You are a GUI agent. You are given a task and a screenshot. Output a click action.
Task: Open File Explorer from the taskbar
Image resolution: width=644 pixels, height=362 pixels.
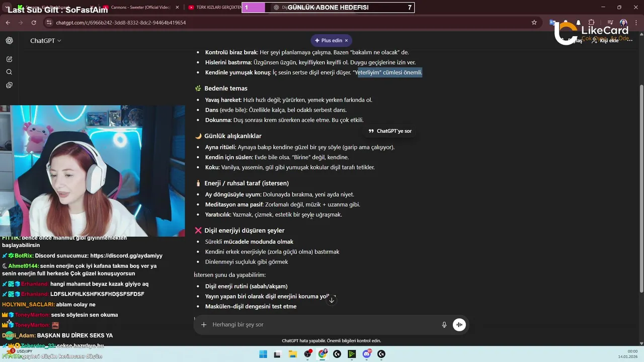pos(292,354)
